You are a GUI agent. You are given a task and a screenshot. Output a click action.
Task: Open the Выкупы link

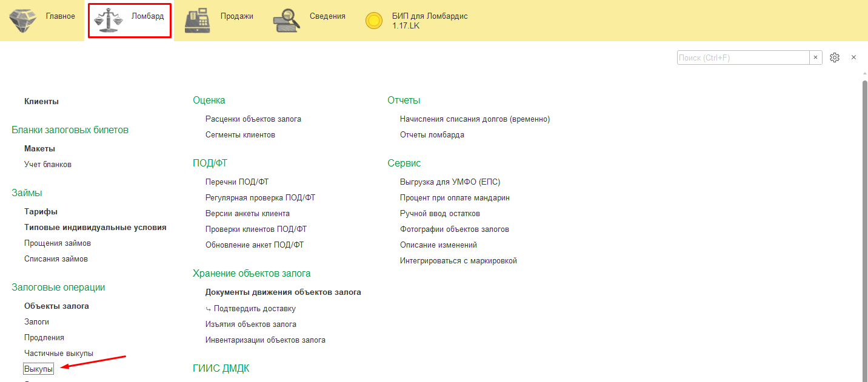[39, 369]
